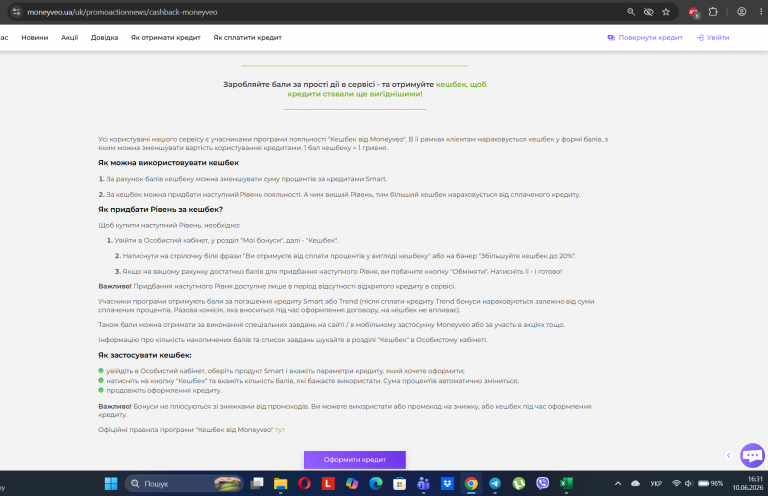Click the green 'тут' rules link
Screen dimensions: 768x496
[280, 430]
